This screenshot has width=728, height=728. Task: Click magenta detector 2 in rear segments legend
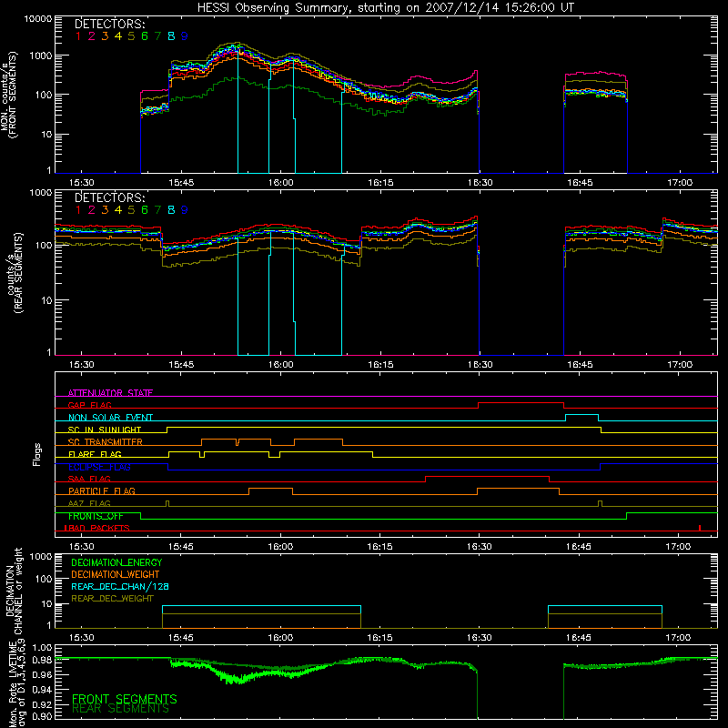click(92, 210)
